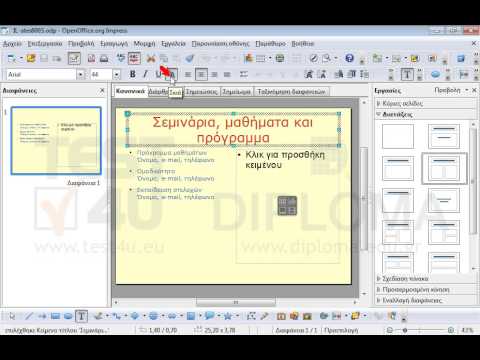This screenshot has height=360, width=480.
Task: Toggle Bold formatting button
Action: pos(133,74)
